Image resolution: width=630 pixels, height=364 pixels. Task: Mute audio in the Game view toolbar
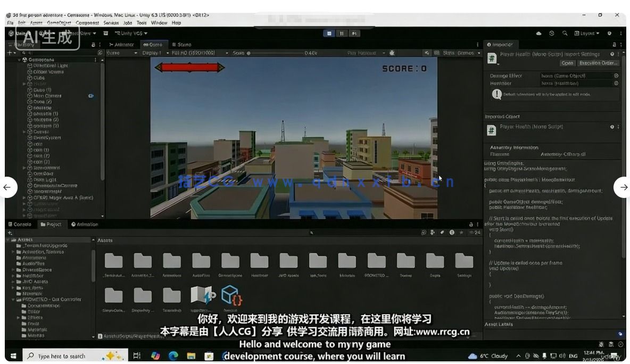427,53
